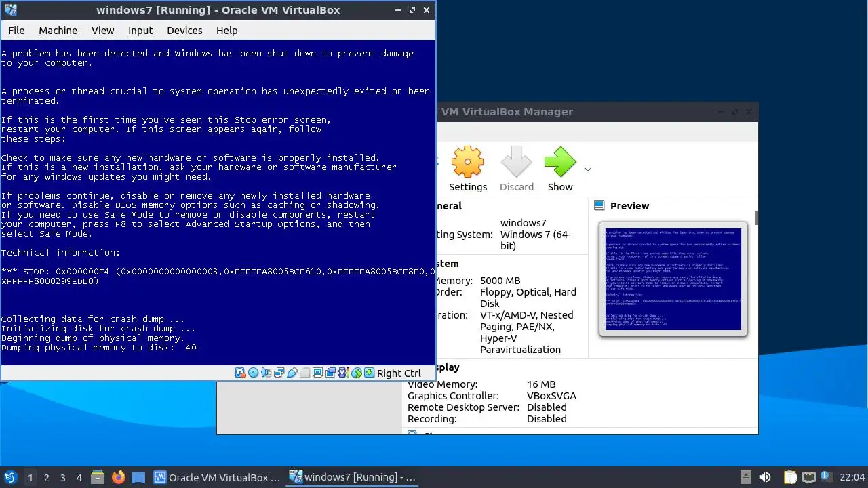Click the recording status icon
The width and height of the screenshot is (868, 488).
[x=330, y=373]
